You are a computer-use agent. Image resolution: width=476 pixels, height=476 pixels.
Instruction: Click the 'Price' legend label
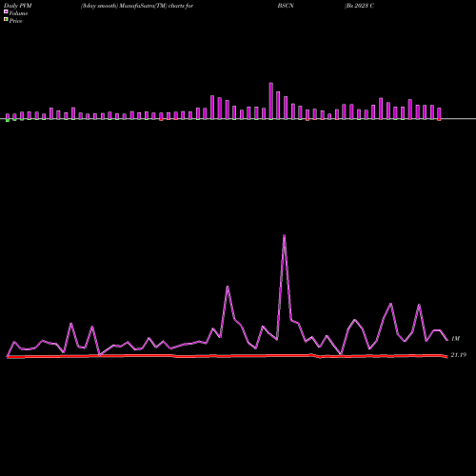[15, 21]
